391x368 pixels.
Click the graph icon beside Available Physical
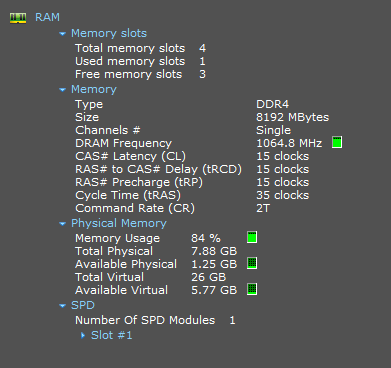coord(252,263)
